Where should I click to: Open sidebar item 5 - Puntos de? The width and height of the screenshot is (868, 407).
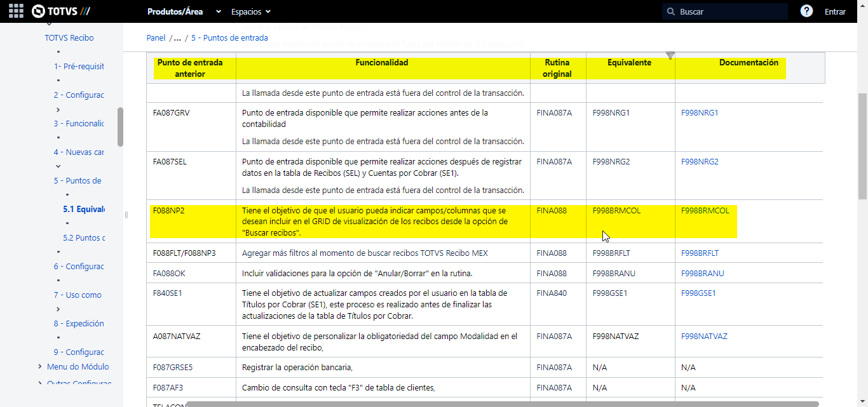click(x=78, y=181)
